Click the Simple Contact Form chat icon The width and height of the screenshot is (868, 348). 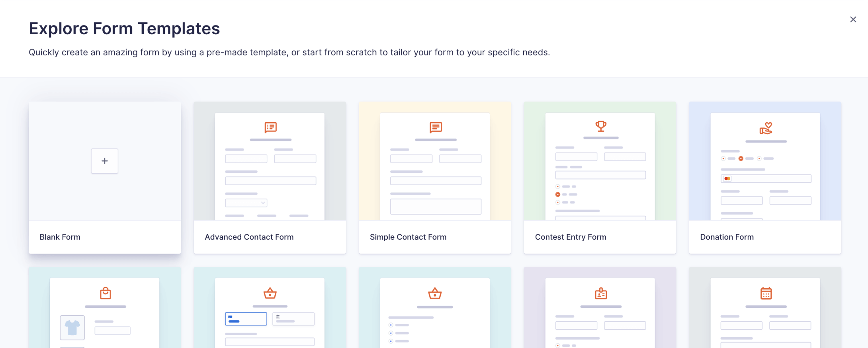click(x=436, y=127)
